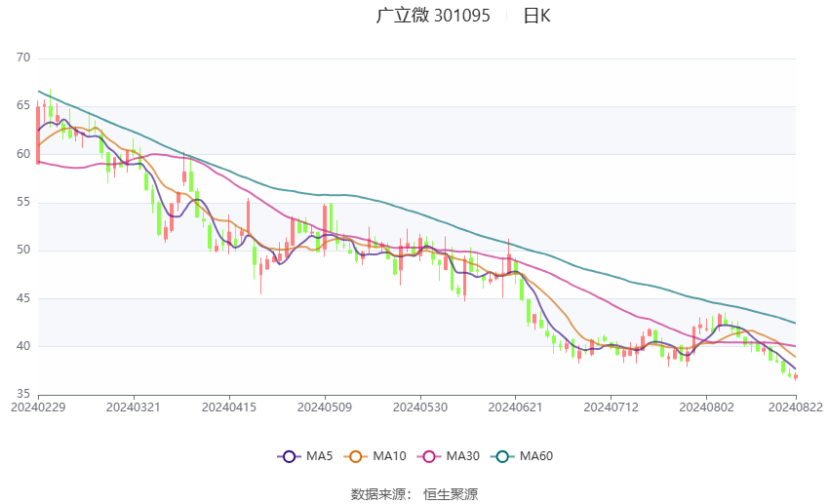Viewport: 829px width, 504px height.
Task: Click the 20240530 x-axis date label
Action: [x=419, y=407]
